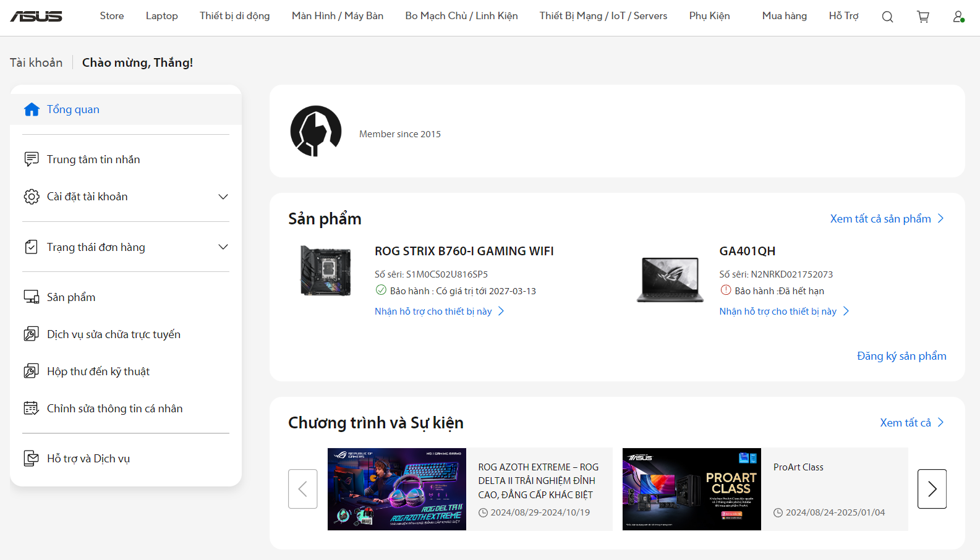Click the icon for Hỗ trợ và Dịch vụ

click(32, 459)
